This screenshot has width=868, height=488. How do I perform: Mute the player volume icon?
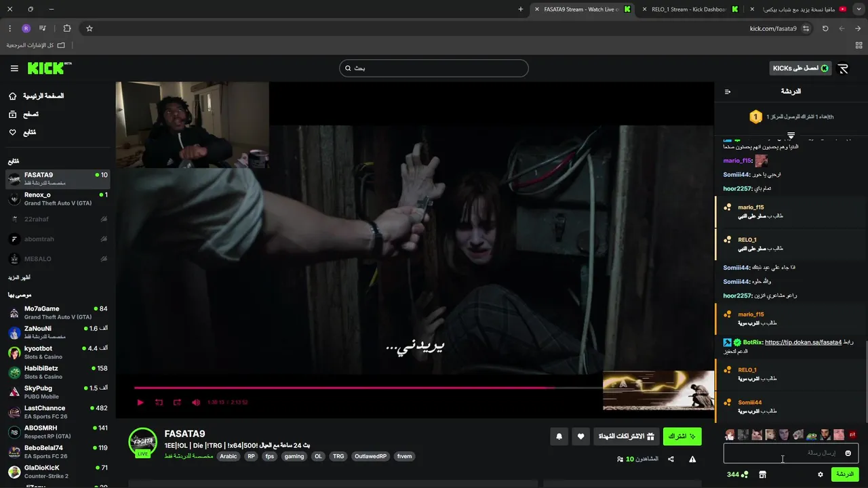(x=196, y=403)
